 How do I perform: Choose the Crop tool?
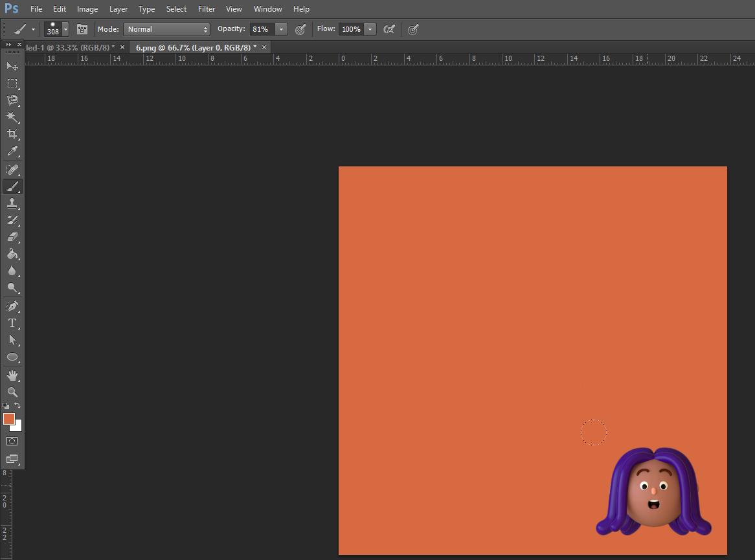pyautogui.click(x=12, y=134)
